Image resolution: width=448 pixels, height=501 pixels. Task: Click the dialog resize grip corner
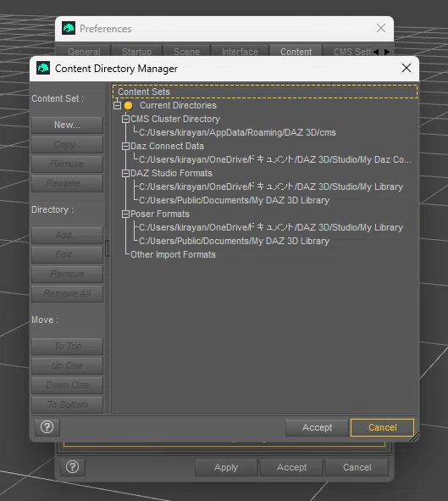pos(414,437)
